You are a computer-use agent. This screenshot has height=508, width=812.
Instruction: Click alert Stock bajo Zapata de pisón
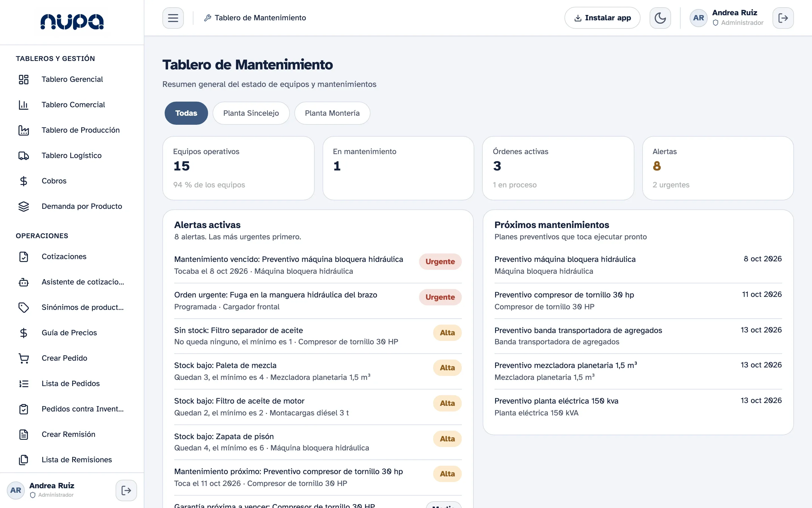pyautogui.click(x=318, y=442)
